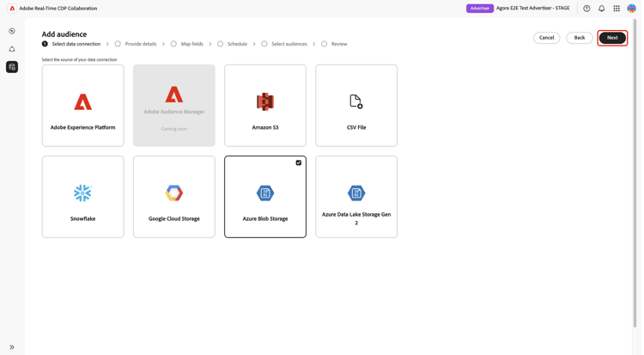Select the Provide details step radio
Viewport: 644px width, 355px height.
point(118,44)
